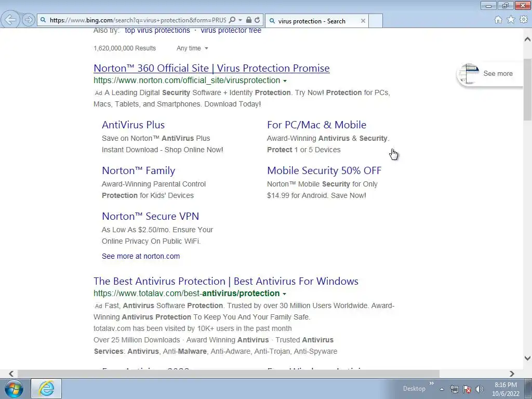Image resolution: width=532 pixels, height=399 pixels.
Task: Open 'For PC/Mac & Mobile' sitelink
Action: pos(316,125)
